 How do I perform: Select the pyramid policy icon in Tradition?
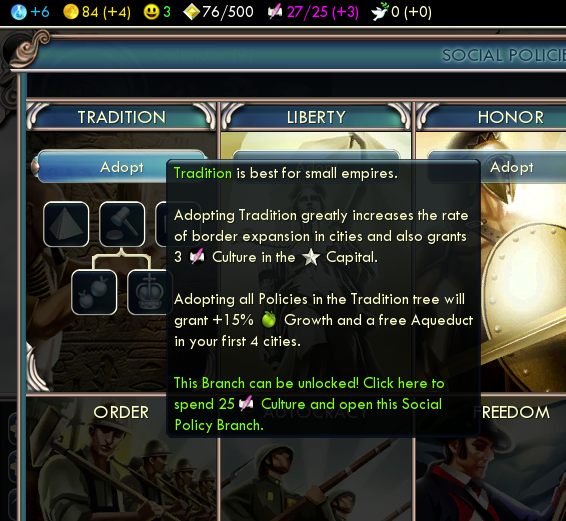[x=66, y=224]
